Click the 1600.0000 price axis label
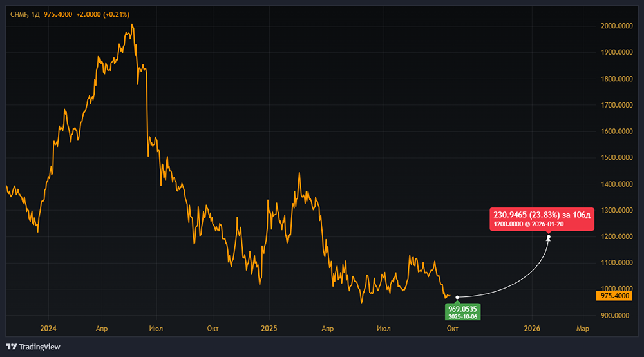Image resolution: width=644 pixels, height=357 pixels. tap(616, 131)
